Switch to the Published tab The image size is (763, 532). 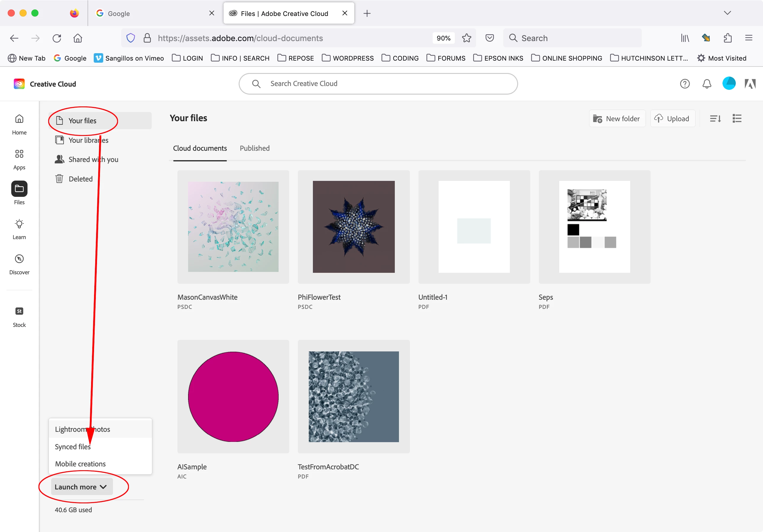pyautogui.click(x=255, y=148)
